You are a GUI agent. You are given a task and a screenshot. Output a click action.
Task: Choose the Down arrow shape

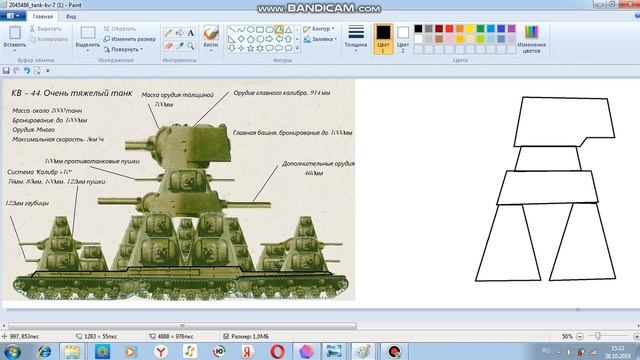231,48
